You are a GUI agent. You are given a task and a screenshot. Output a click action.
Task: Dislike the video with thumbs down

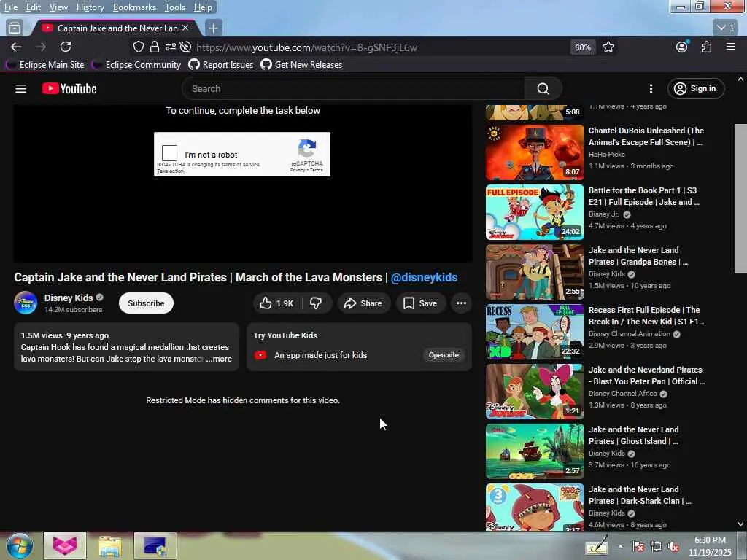[x=316, y=303]
